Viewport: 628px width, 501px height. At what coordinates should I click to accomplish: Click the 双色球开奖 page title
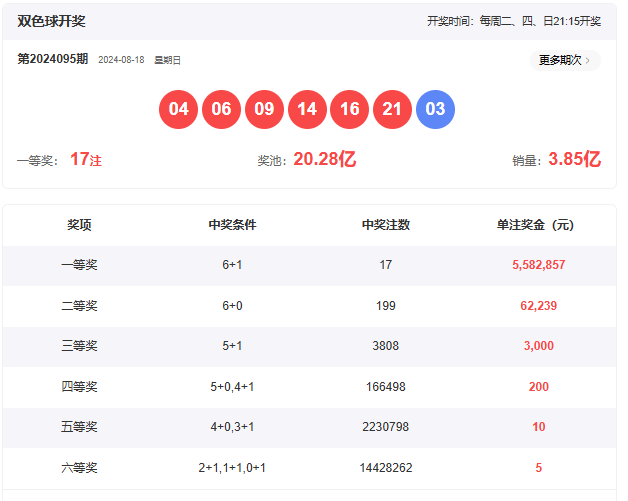[51, 21]
